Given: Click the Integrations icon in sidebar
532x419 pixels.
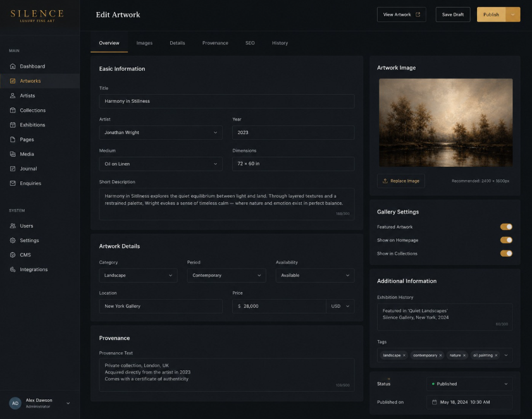Looking at the screenshot, I should [x=13, y=269].
